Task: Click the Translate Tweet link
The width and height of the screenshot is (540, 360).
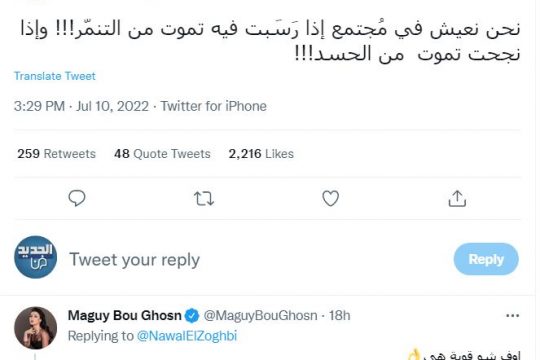Action: point(55,76)
